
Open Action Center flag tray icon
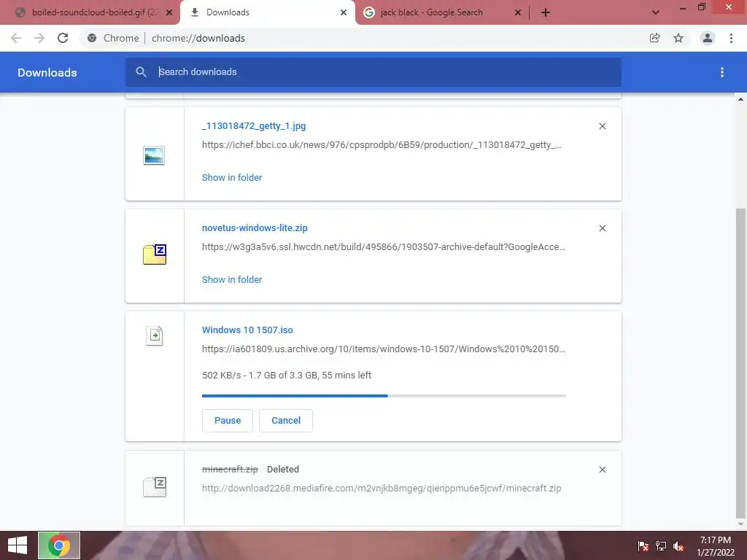[643, 545]
